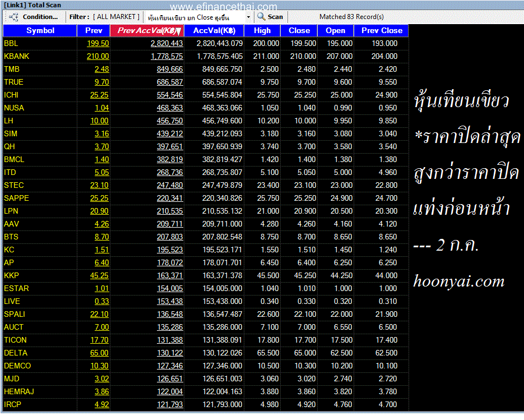Sort by the Close column header

pyautogui.click(x=299, y=30)
